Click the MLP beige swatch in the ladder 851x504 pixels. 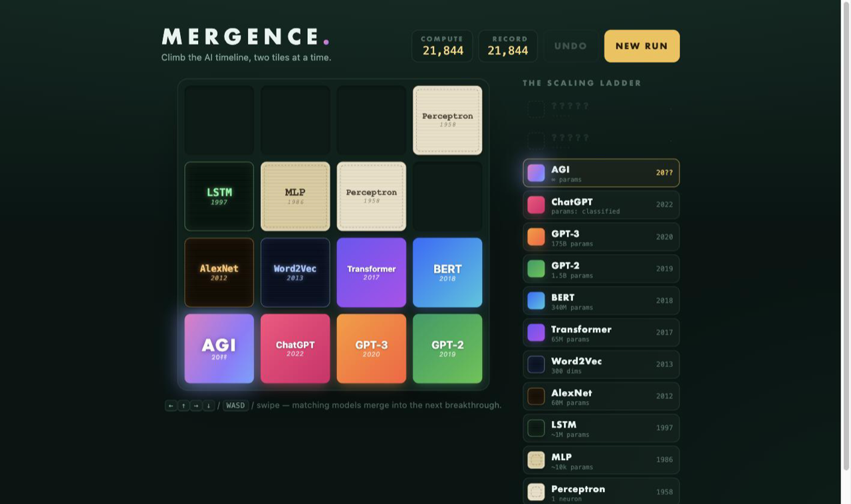[x=536, y=460]
